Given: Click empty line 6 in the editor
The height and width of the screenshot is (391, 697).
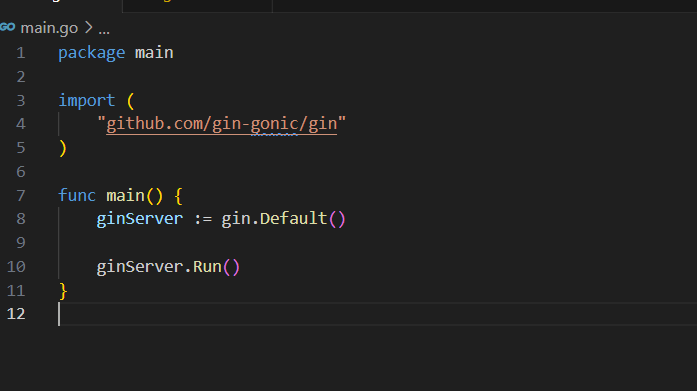Looking at the screenshot, I should tap(377, 172).
